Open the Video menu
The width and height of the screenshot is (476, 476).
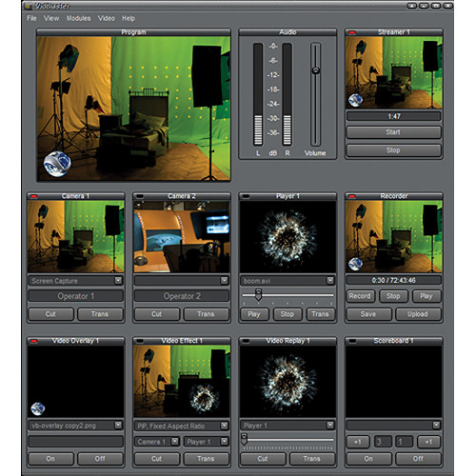107,18
